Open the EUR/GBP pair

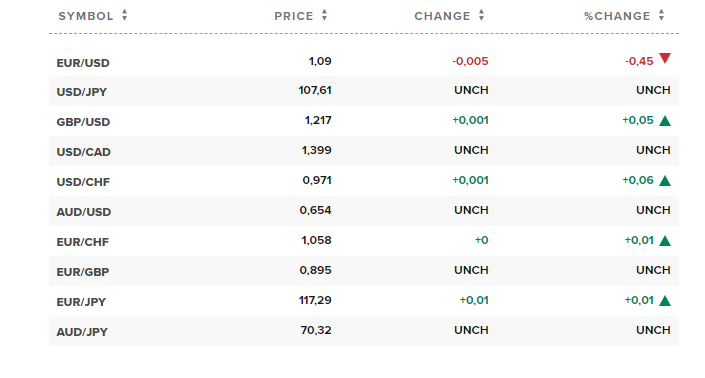pos(83,272)
